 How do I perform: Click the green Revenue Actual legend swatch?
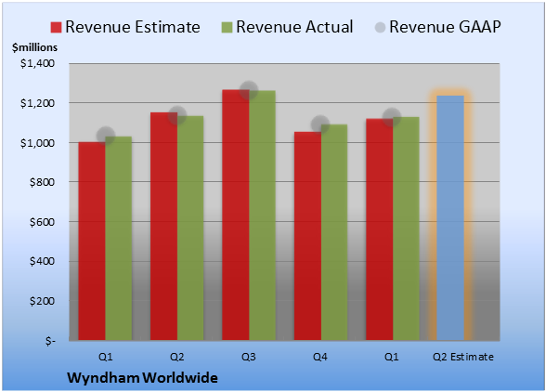tap(227, 27)
